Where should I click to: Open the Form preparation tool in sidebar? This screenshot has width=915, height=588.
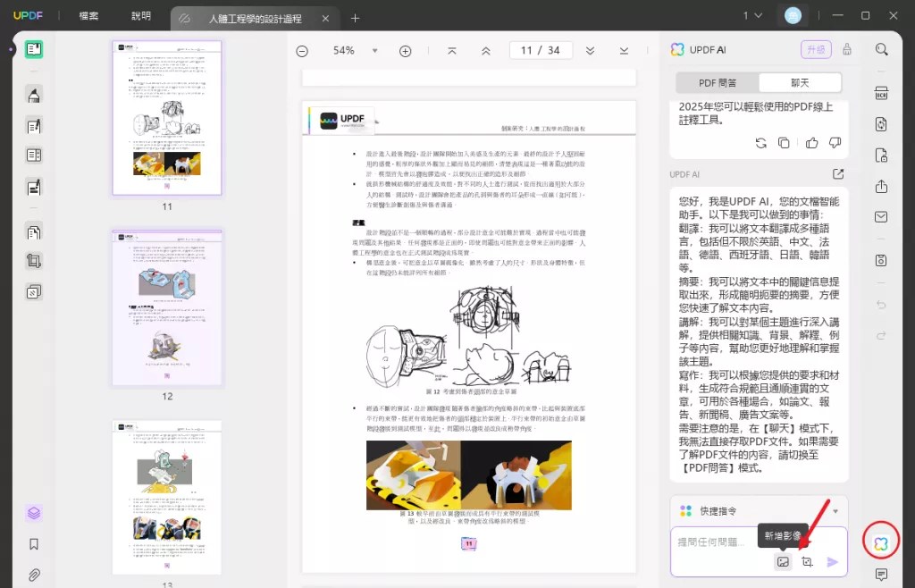point(34,155)
